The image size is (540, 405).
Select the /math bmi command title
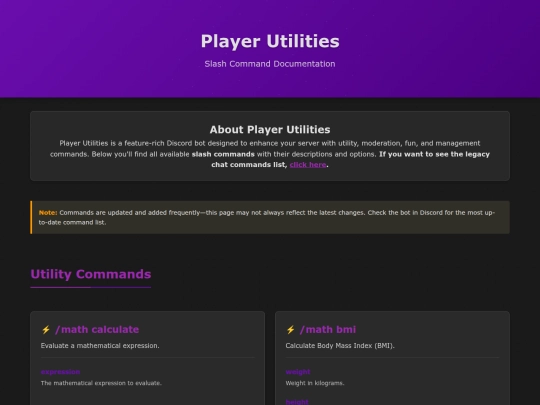click(328, 330)
